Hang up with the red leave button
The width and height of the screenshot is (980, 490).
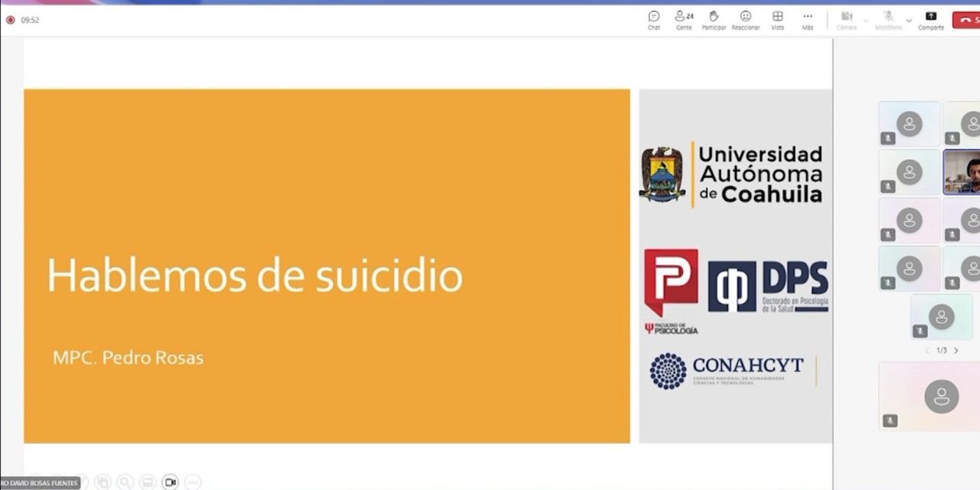click(x=966, y=20)
